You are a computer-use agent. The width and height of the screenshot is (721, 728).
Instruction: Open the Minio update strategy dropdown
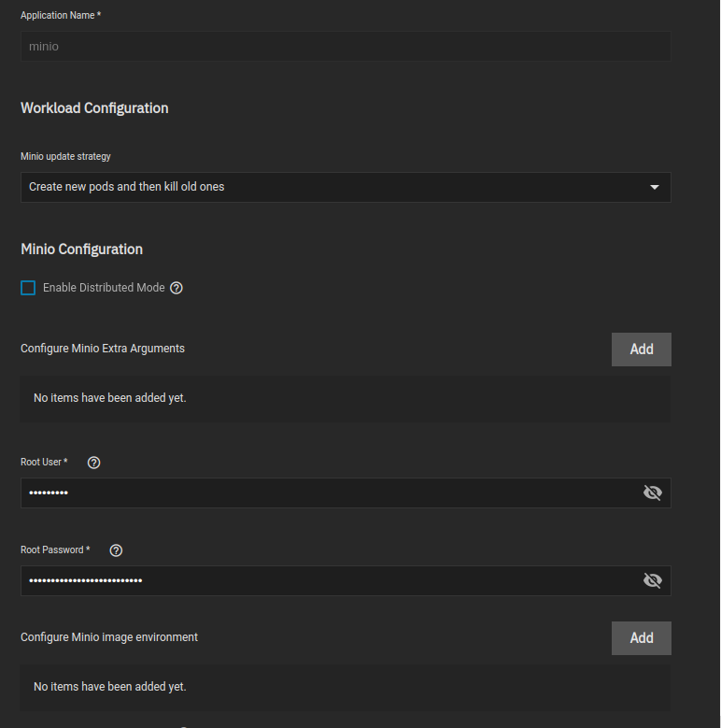click(x=346, y=187)
